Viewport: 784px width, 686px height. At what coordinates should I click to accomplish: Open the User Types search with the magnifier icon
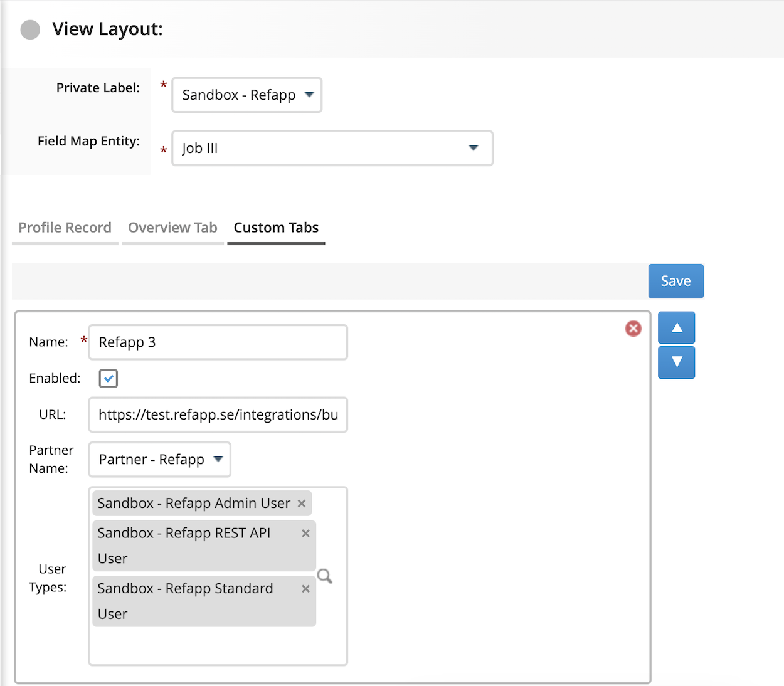pyautogui.click(x=324, y=576)
